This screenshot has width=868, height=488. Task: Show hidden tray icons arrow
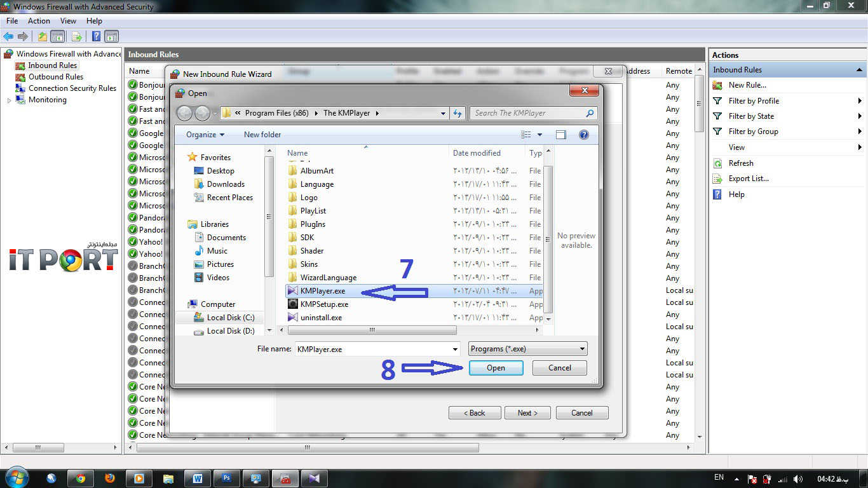click(737, 478)
